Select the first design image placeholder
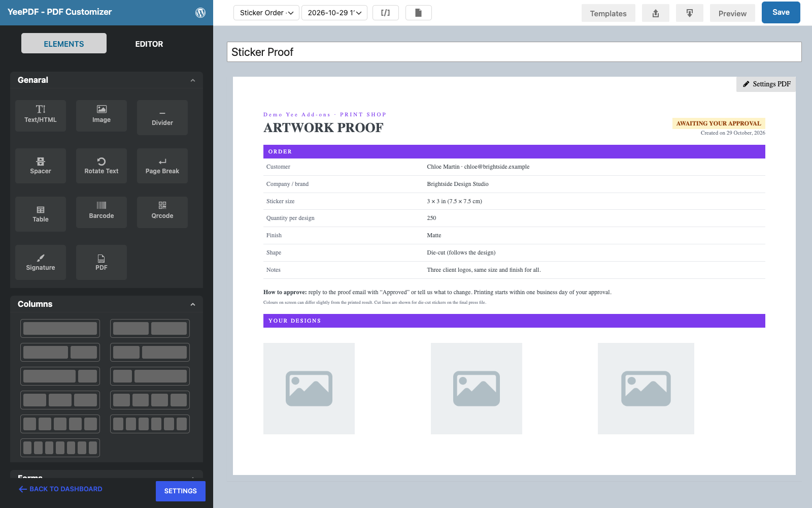 pyautogui.click(x=309, y=389)
